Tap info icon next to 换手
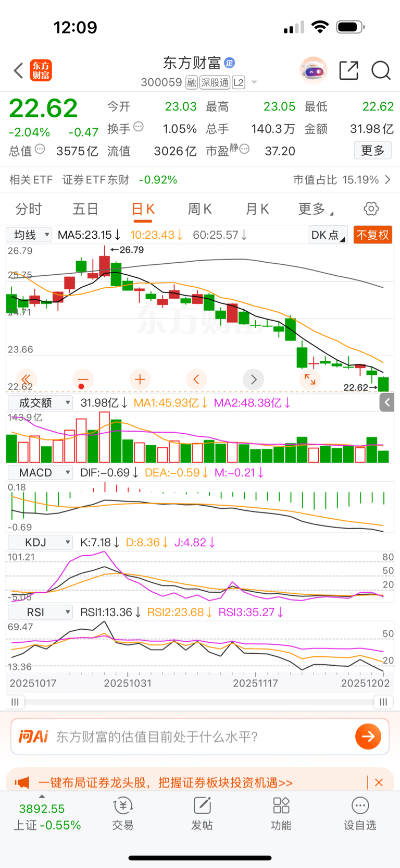Image resolution: width=400 pixels, height=868 pixels. [x=139, y=127]
